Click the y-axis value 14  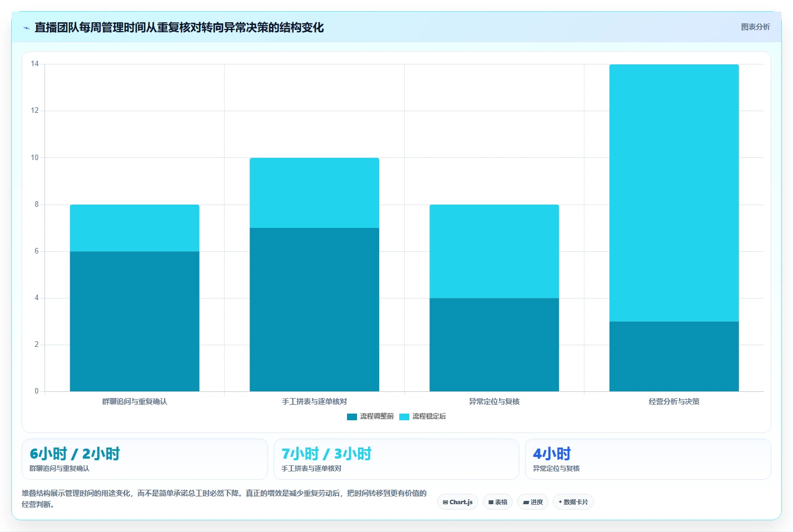pyautogui.click(x=34, y=64)
